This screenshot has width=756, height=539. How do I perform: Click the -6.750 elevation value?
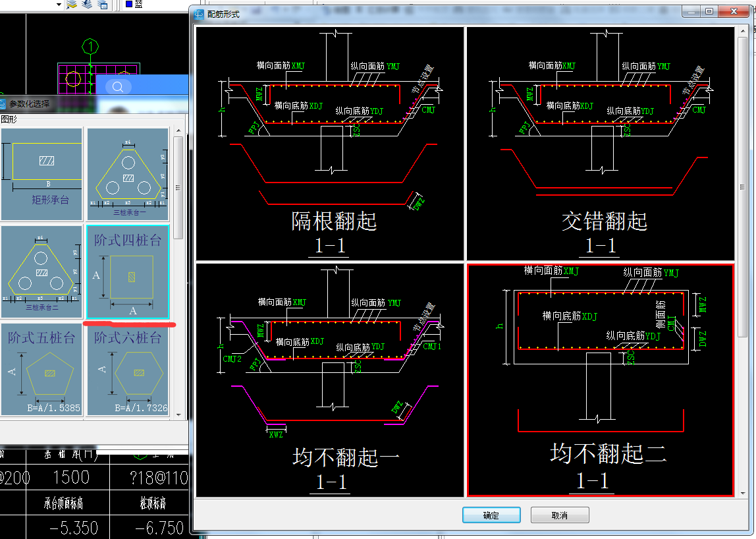tap(159, 528)
